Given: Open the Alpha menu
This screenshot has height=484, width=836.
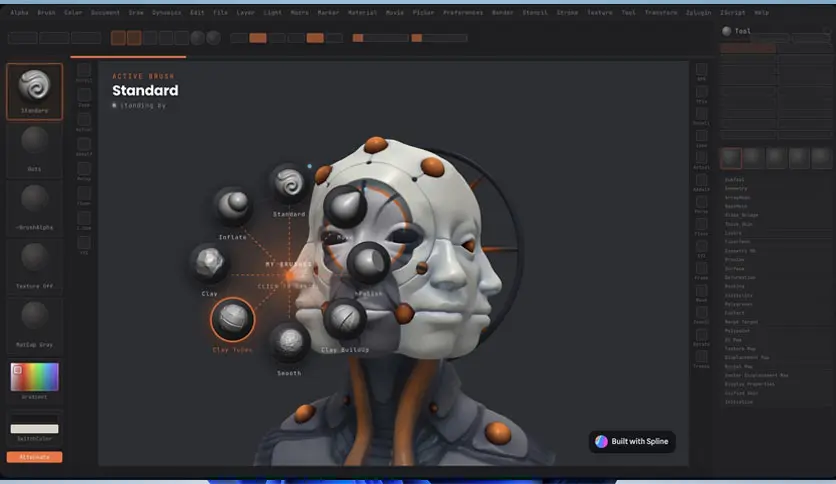Looking at the screenshot, I should (x=20, y=12).
